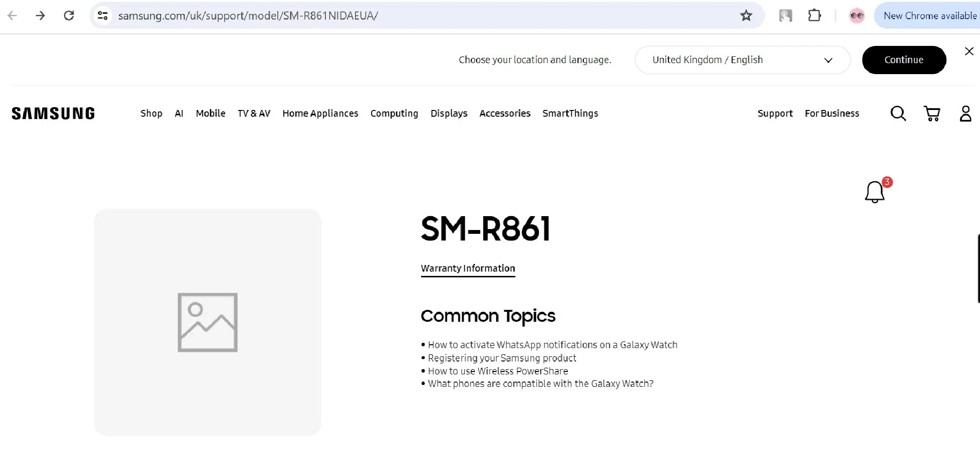Go back using the browser arrow
Viewport: 980px width, 449px height.
click(x=13, y=15)
